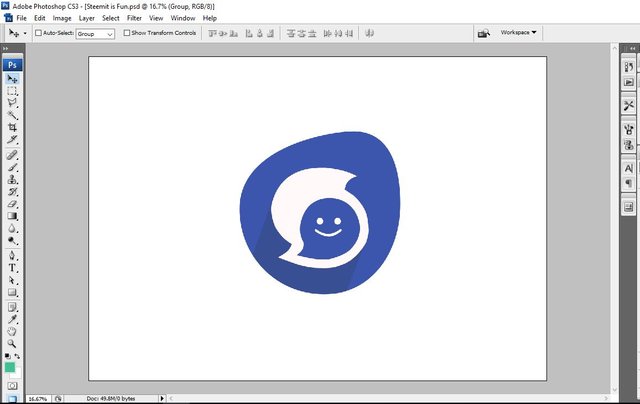The width and height of the screenshot is (640, 404).
Task: Select the Crop tool
Action: tap(12, 127)
